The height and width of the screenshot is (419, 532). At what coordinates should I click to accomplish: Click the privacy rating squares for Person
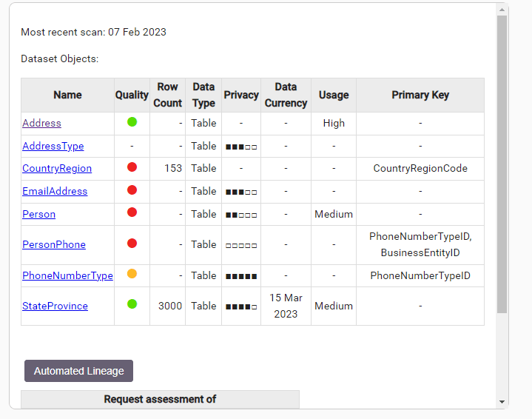point(241,215)
